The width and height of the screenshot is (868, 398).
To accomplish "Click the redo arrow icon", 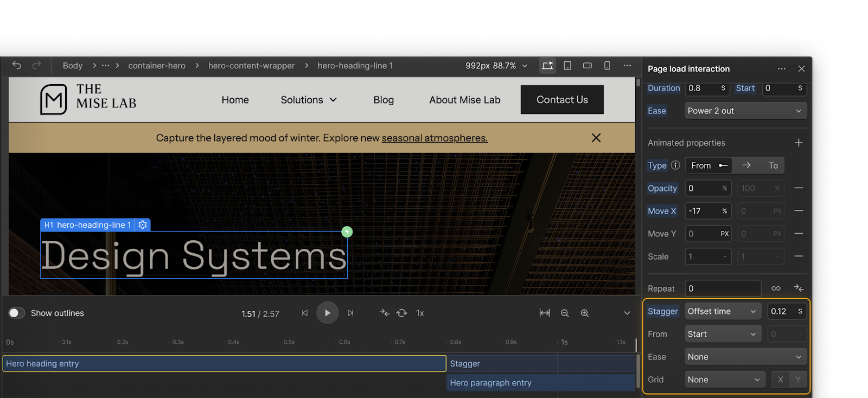I will (x=36, y=65).
